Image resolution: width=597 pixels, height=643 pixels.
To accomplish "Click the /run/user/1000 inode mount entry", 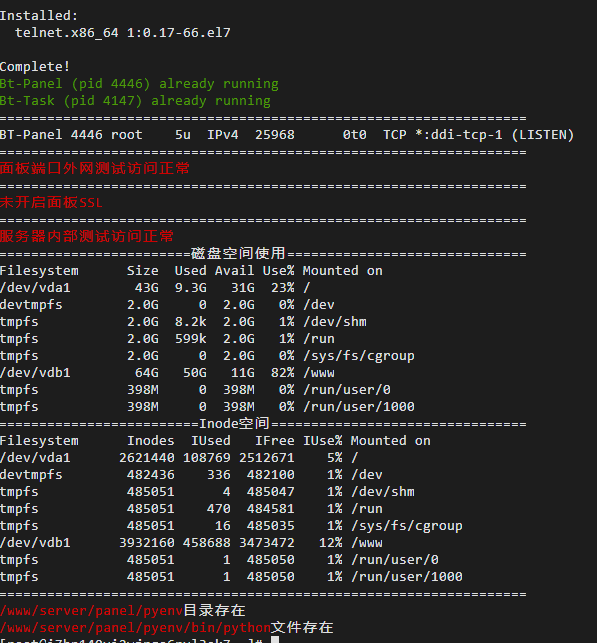I will pyautogui.click(x=407, y=577).
